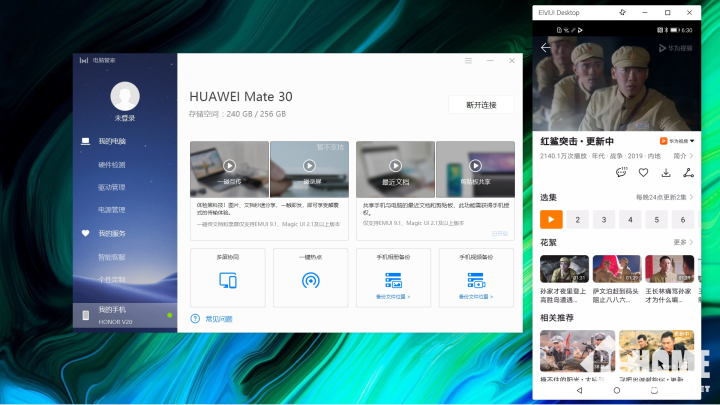Play the 剪贴板共享 demo video
Image resolution: width=720 pixels, height=405 pixels.
pos(475,165)
